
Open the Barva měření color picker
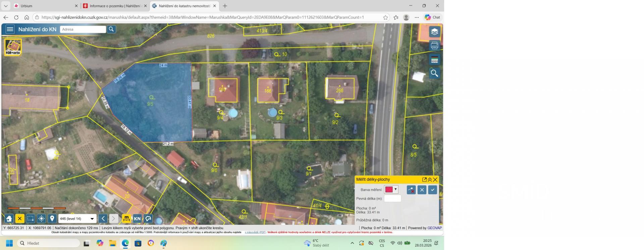[391, 190]
